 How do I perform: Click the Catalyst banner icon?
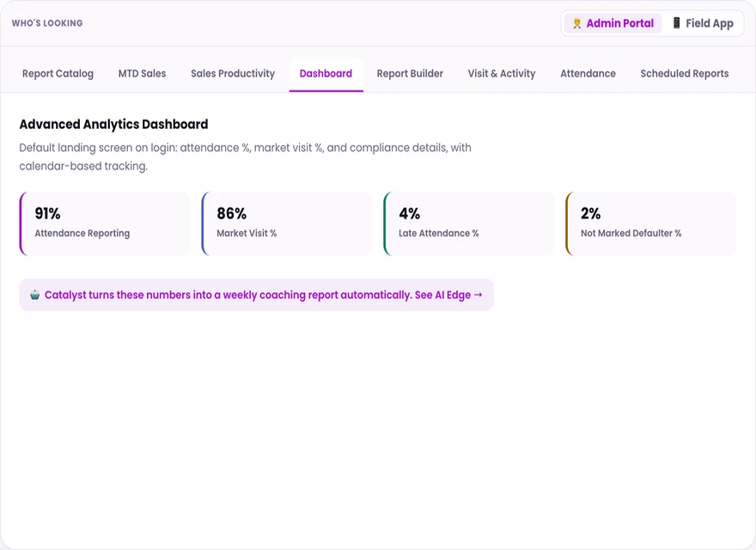click(34, 294)
